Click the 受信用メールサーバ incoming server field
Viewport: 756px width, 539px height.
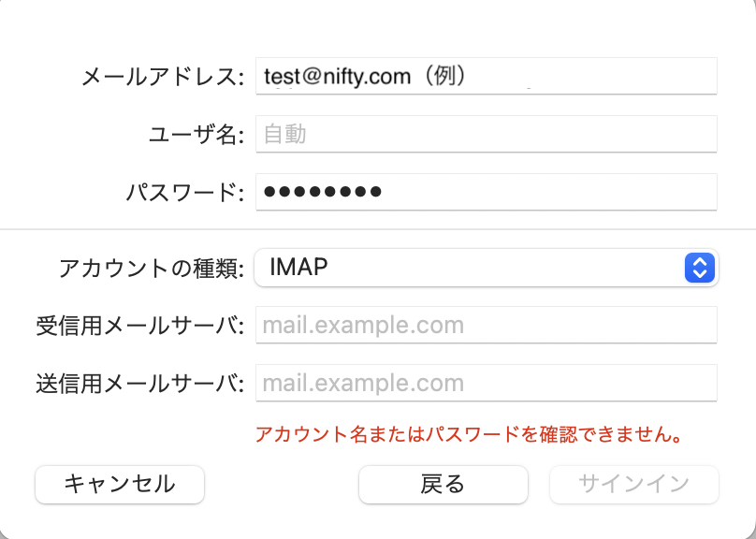point(486,326)
